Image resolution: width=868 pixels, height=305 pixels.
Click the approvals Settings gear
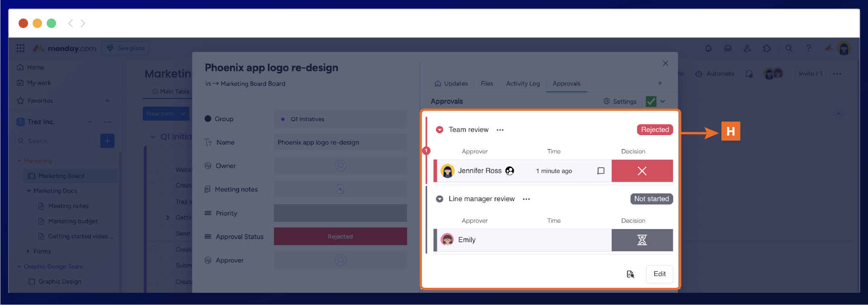coord(619,101)
